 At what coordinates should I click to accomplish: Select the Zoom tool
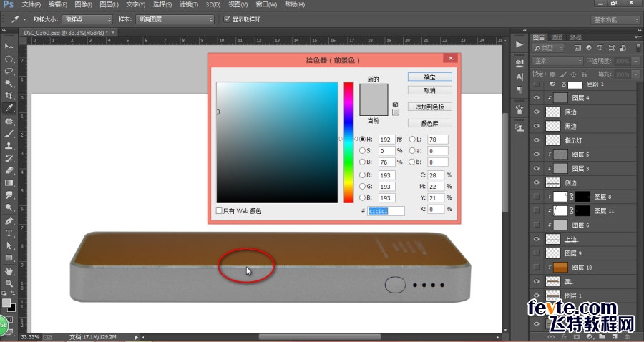coord(9,283)
